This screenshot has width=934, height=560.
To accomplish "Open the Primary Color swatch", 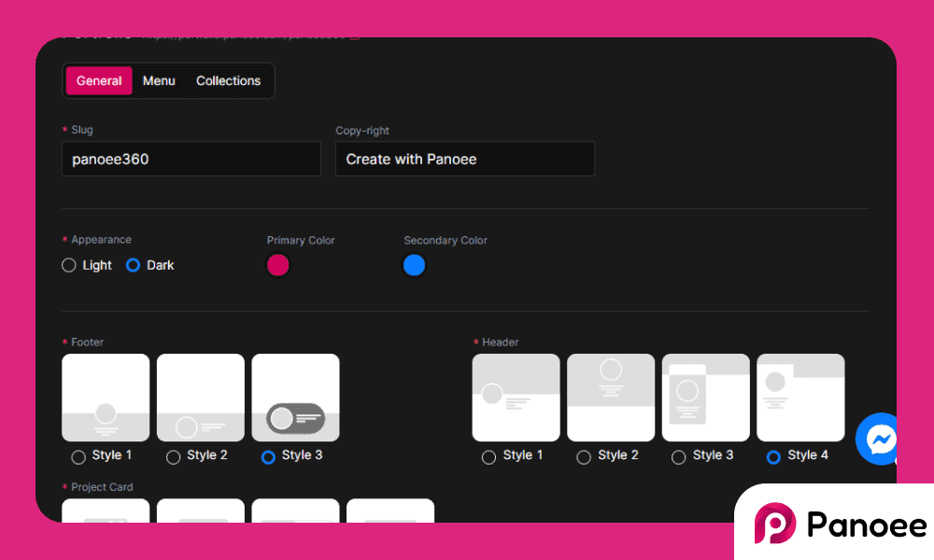I will [278, 265].
